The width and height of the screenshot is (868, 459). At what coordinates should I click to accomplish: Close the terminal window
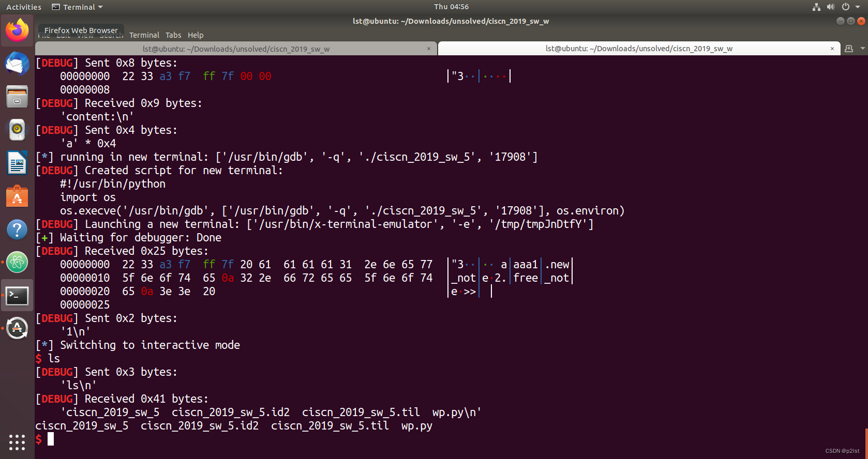pyautogui.click(x=861, y=21)
